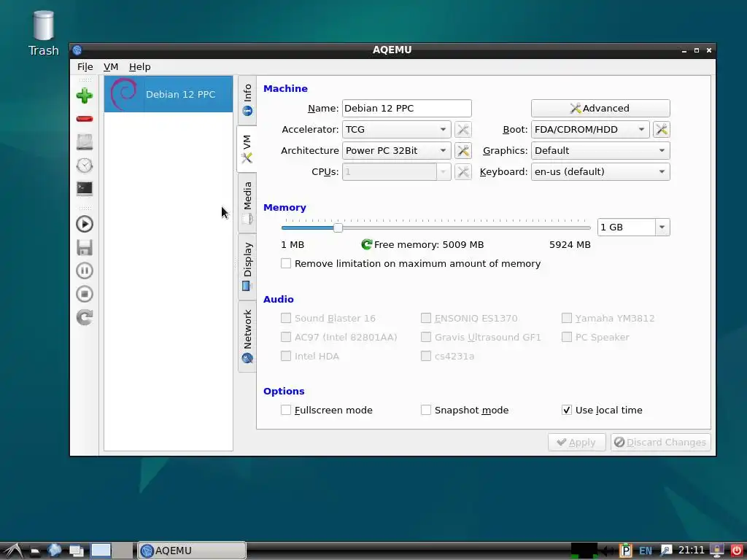
Task: Click the show-desktop windows taskbar icon
Action: pos(76,551)
